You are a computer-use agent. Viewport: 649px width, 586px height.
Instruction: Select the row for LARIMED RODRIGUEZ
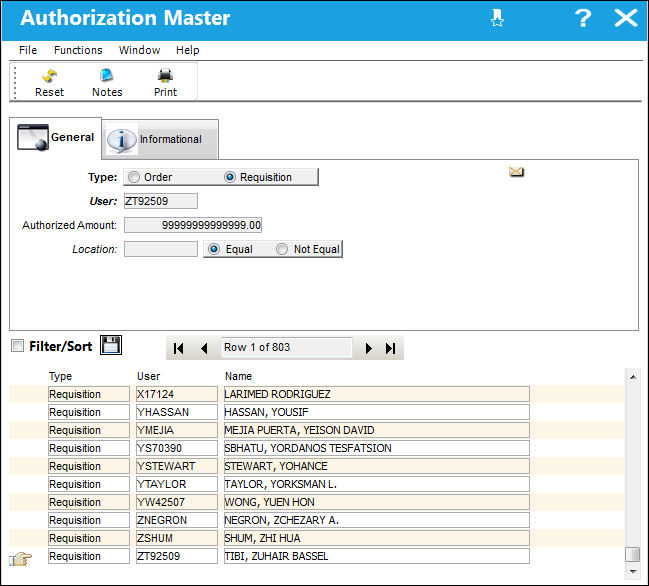click(376, 394)
